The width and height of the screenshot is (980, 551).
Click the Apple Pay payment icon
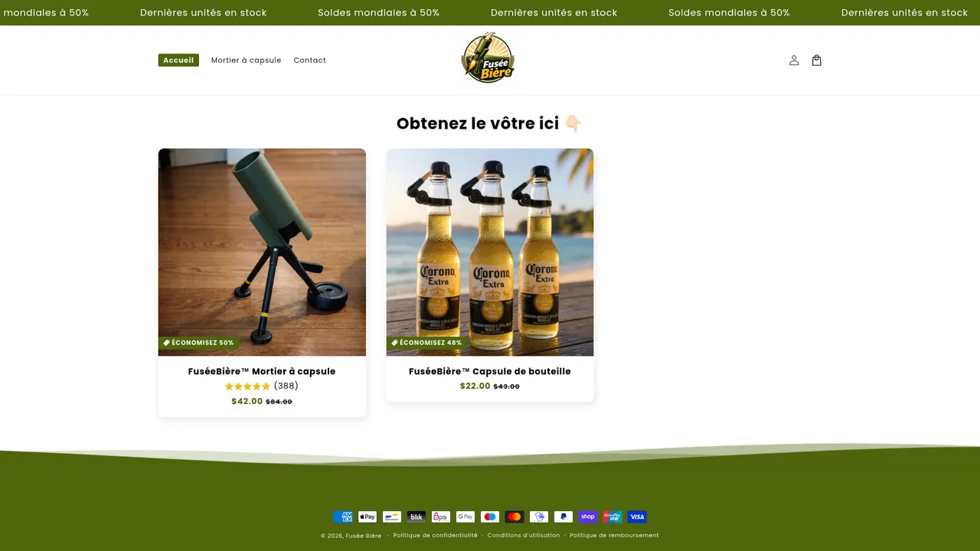pyautogui.click(x=367, y=517)
